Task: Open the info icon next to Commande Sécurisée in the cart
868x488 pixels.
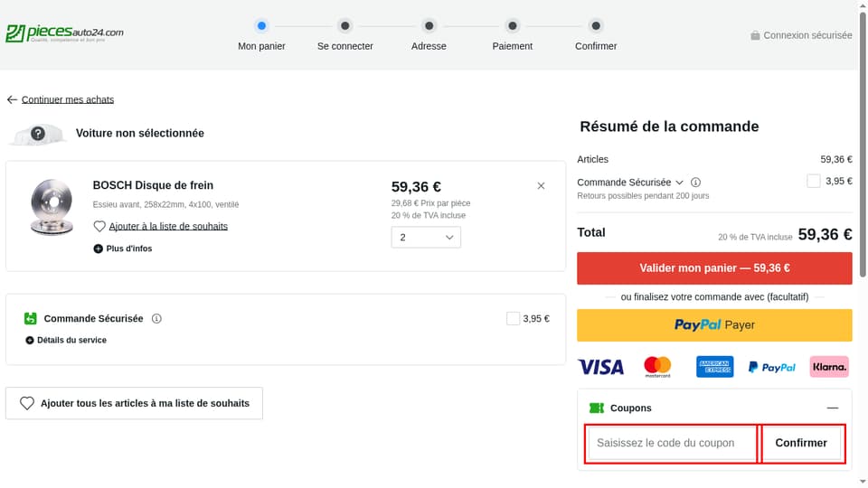Action: coord(156,319)
